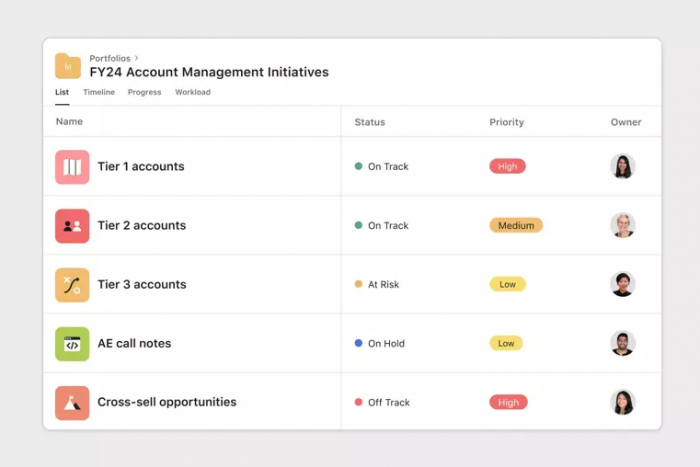The width and height of the screenshot is (700, 467).
Task: Open the Cross-sell opportunities project
Action: click(167, 402)
